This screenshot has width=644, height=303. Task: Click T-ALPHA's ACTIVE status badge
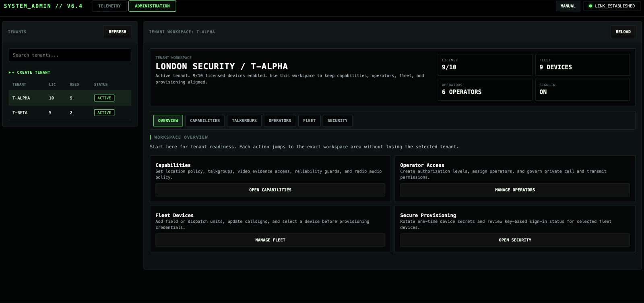pos(104,98)
